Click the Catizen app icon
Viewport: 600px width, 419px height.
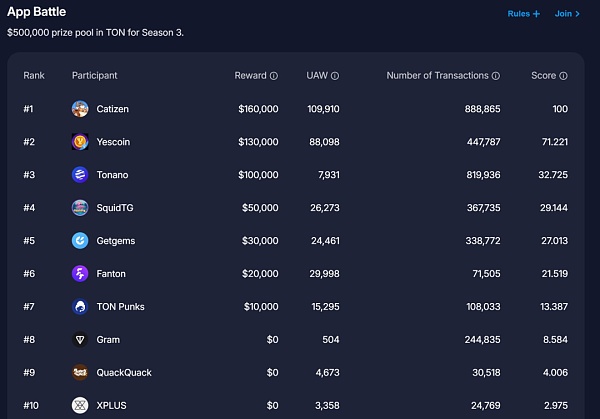[80, 108]
